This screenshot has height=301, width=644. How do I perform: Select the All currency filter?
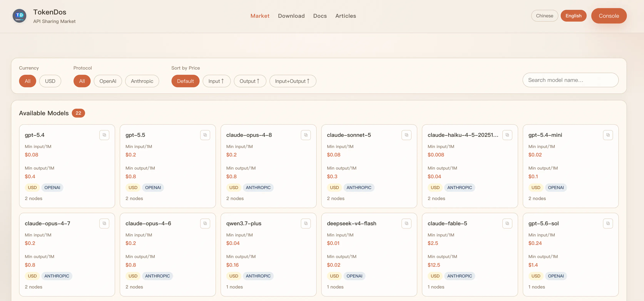[28, 81]
